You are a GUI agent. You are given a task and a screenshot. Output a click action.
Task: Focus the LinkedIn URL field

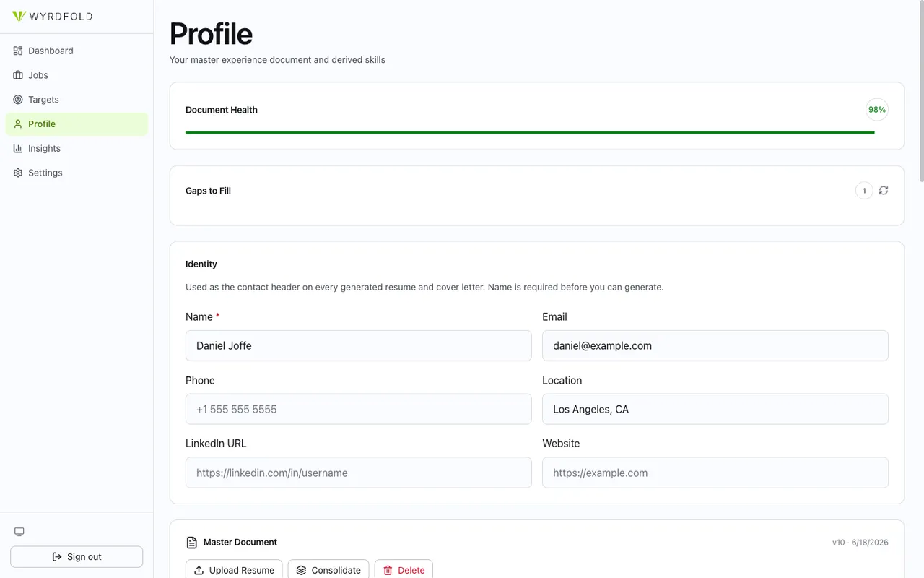coord(359,473)
